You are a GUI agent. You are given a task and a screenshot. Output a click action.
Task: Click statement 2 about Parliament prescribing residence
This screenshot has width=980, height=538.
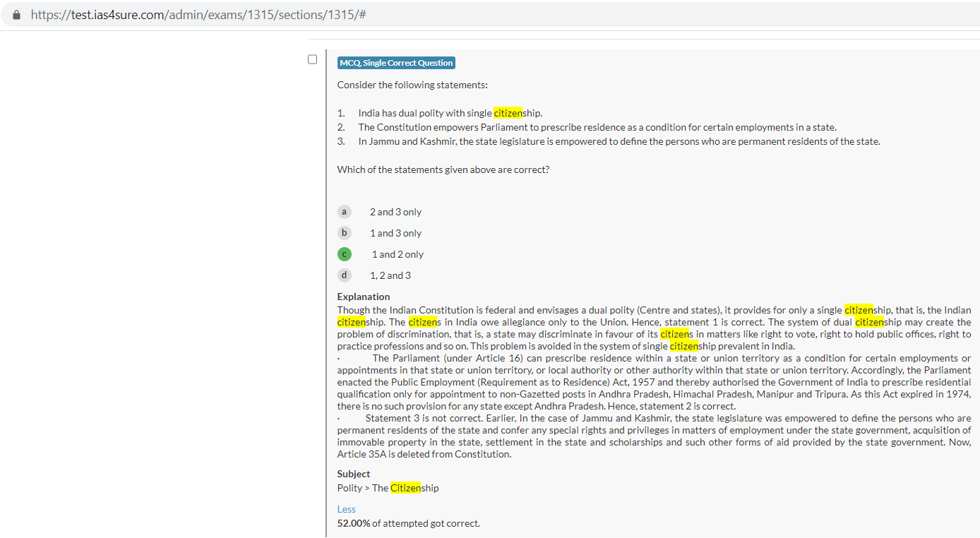597,127
